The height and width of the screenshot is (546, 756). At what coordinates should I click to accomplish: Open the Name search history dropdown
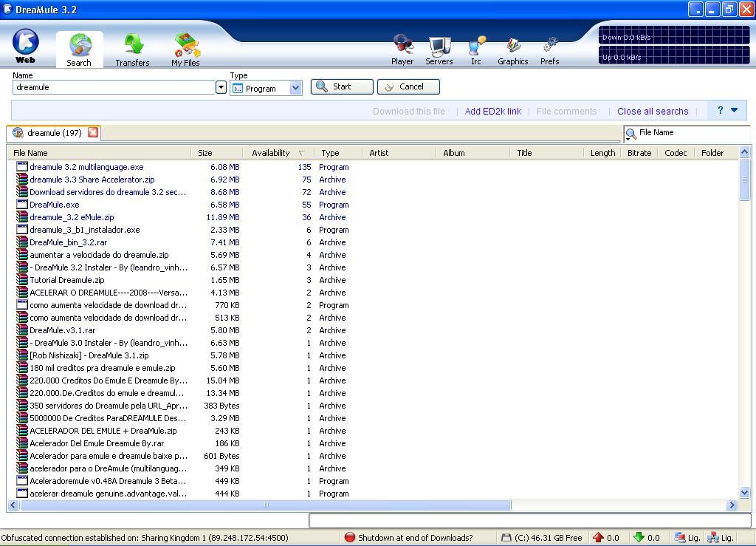221,87
